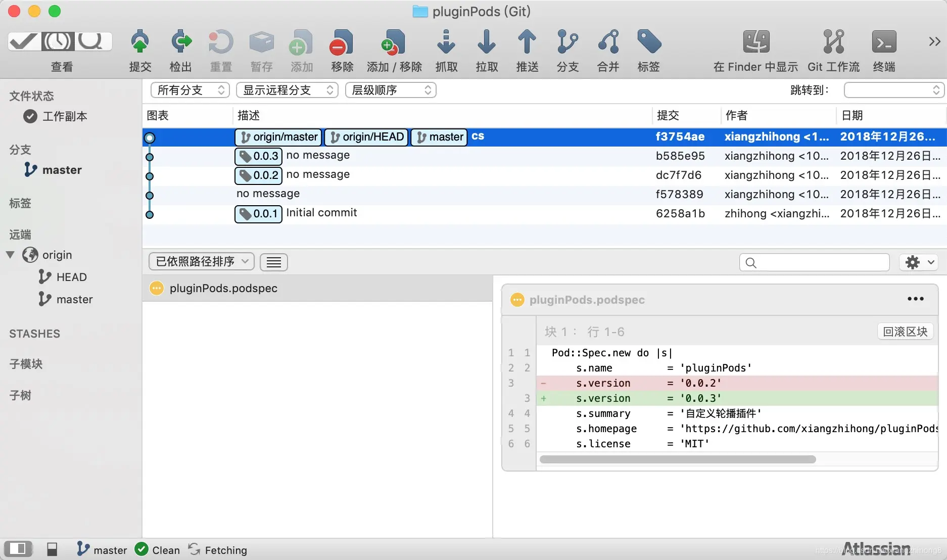Open the 所有分支 branch filter dropdown
Image resolution: width=947 pixels, height=560 pixels.
(190, 90)
